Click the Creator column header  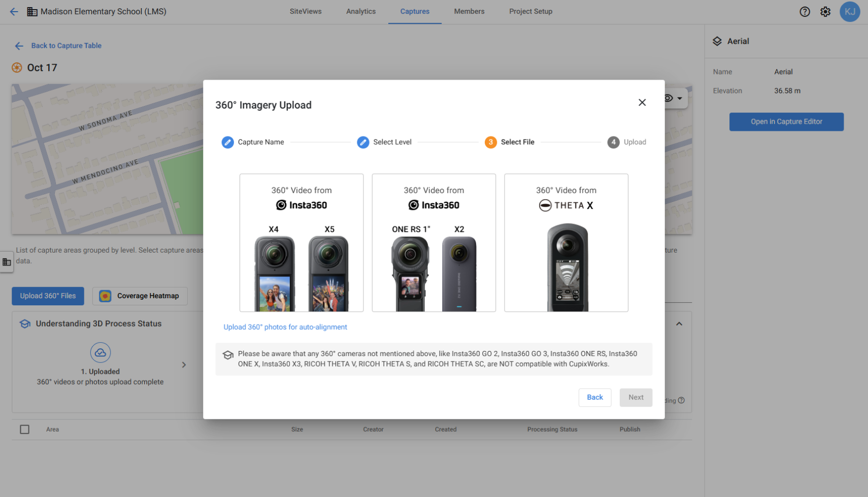click(374, 430)
